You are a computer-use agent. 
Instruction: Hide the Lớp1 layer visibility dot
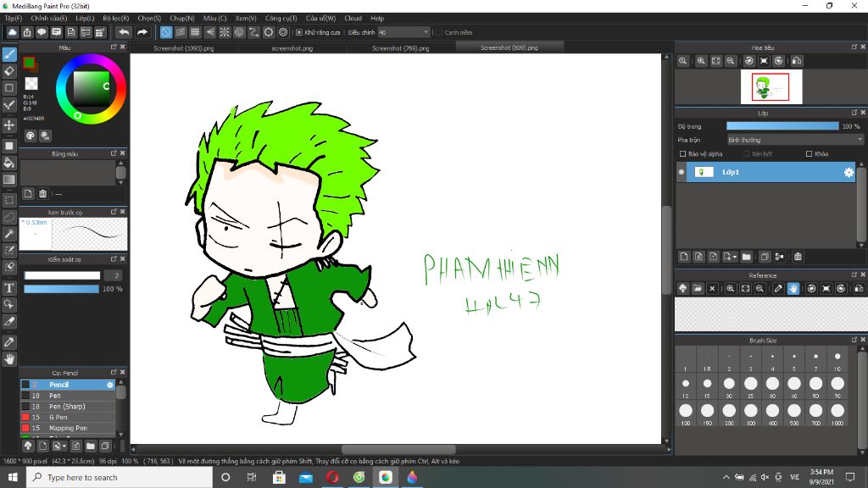point(682,172)
